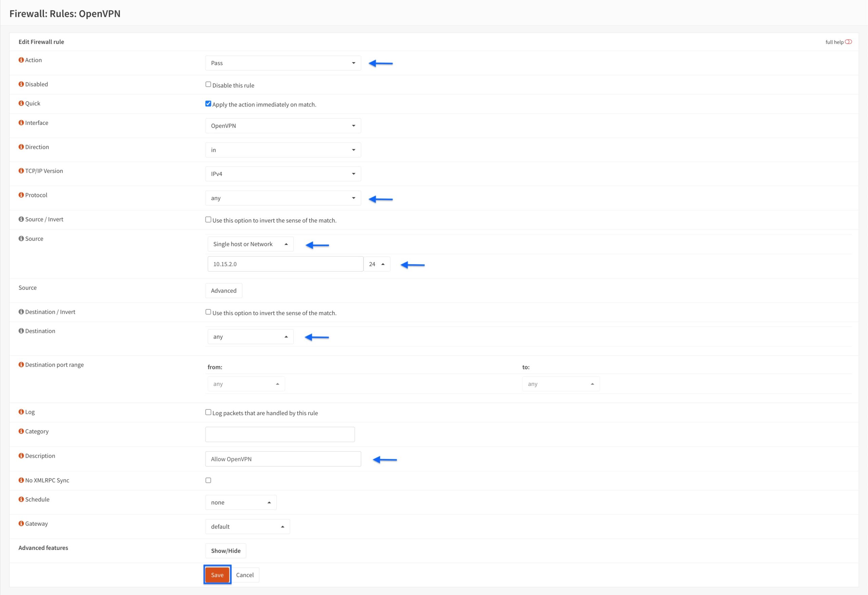
Task: Click the Description text field
Action: (x=283, y=459)
